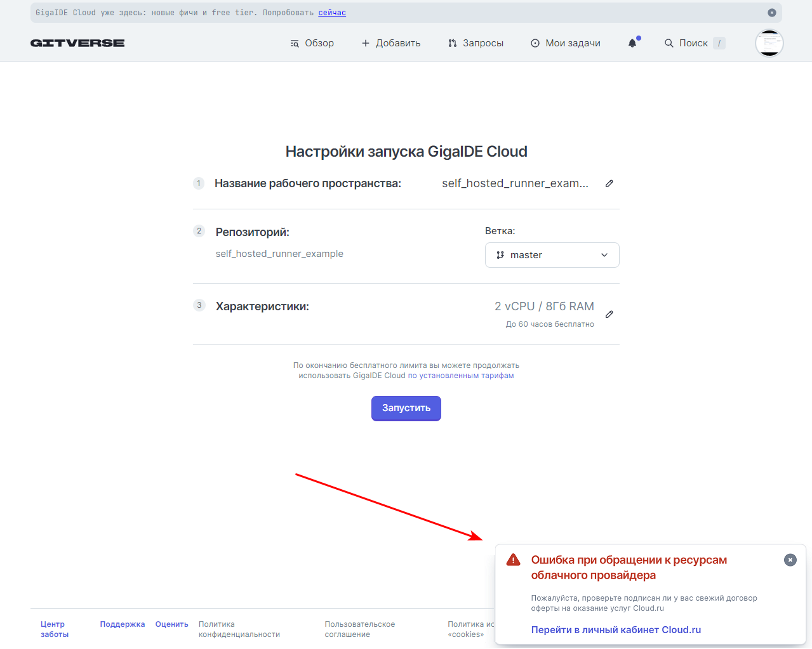Click the search magnifier icon

point(669,43)
